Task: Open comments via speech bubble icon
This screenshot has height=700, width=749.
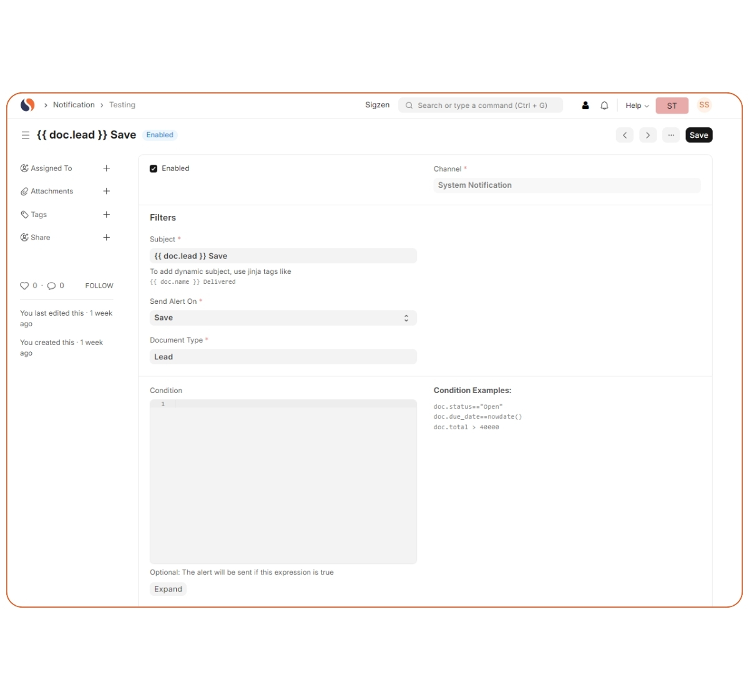Action: pos(52,286)
